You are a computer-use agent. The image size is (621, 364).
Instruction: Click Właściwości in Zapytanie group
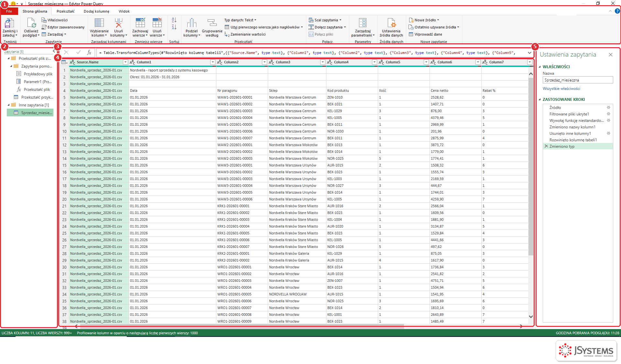click(x=55, y=20)
